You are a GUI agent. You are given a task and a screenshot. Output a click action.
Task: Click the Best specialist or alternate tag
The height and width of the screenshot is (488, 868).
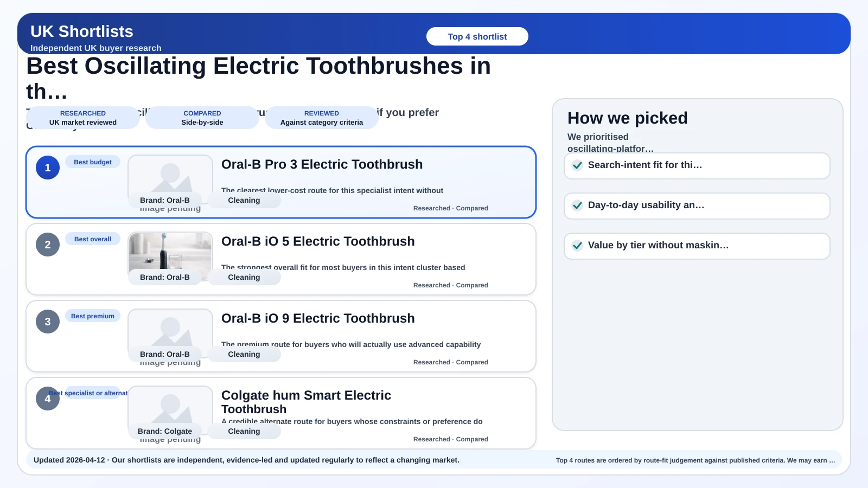pos(93,393)
